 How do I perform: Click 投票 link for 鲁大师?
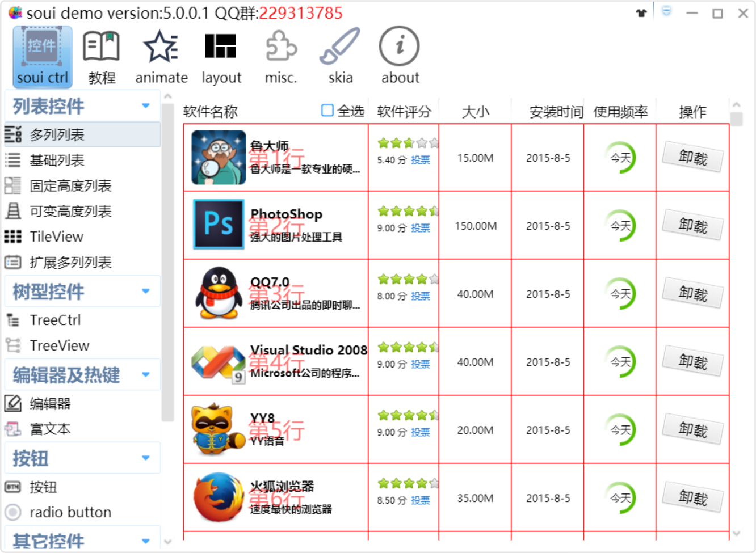[421, 160]
